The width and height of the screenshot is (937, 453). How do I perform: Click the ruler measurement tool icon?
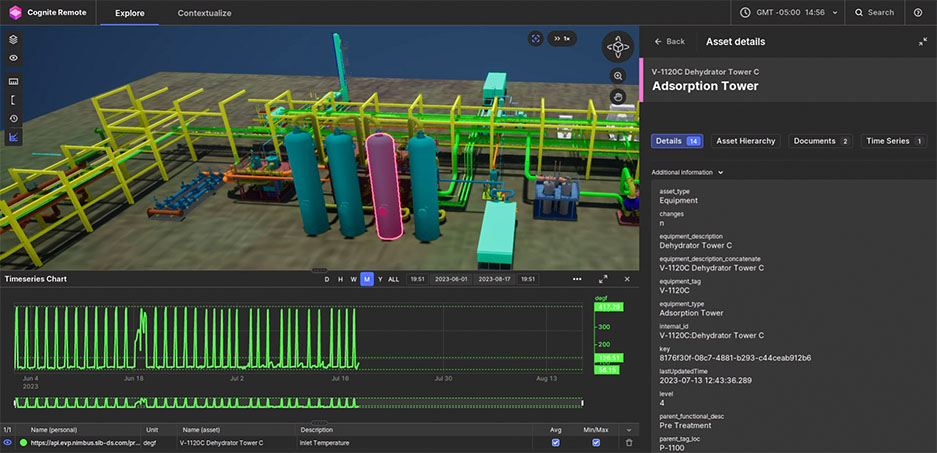coord(14,79)
